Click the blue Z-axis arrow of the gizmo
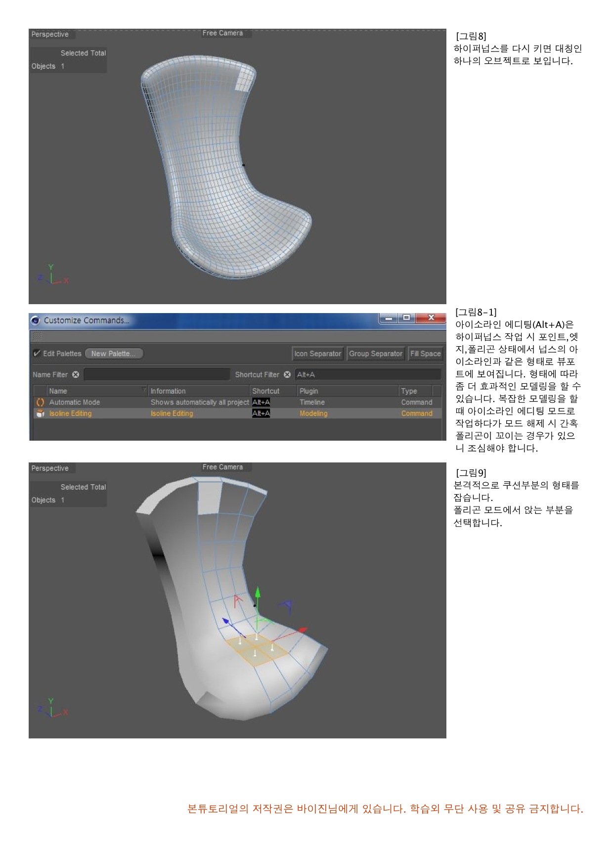The width and height of the screenshot is (613, 868). tap(226, 621)
